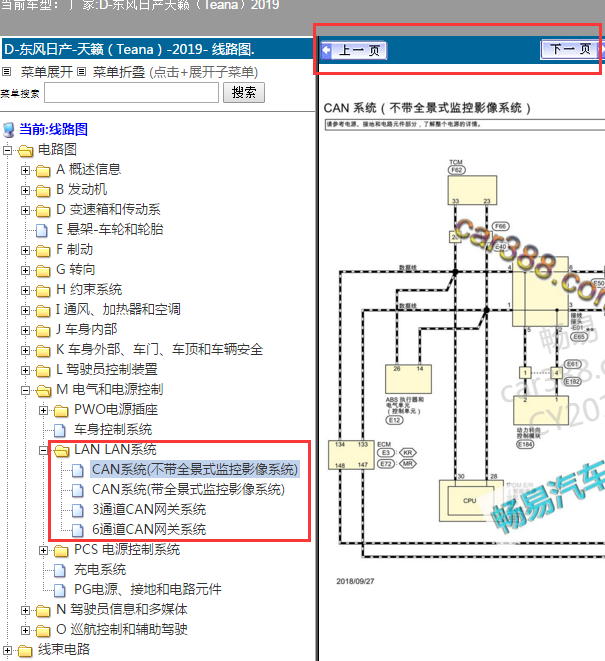This screenshot has height=661, width=605.
Task: Expand the H 约束系统 folder
Action: pos(25,290)
